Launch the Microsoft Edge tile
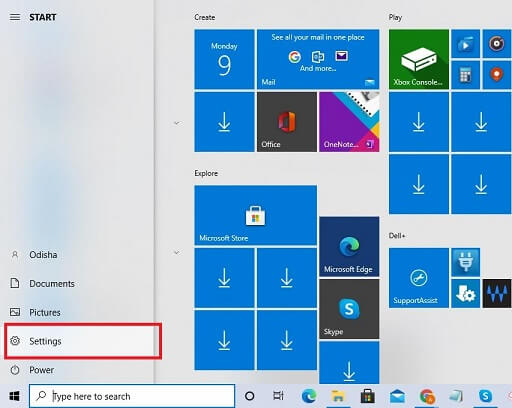Screen dimensions: 512x408 click(349, 246)
